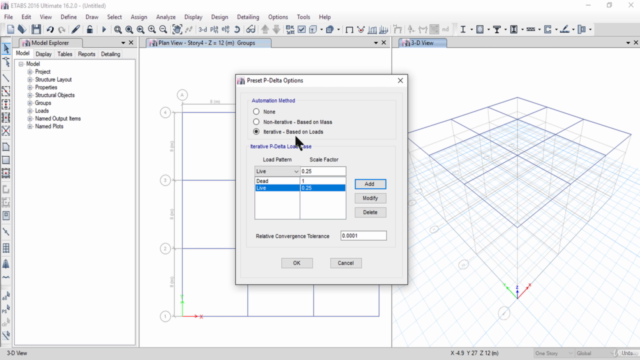640x360 pixels.
Task: Open the Detailing menu
Action: (x=248, y=17)
